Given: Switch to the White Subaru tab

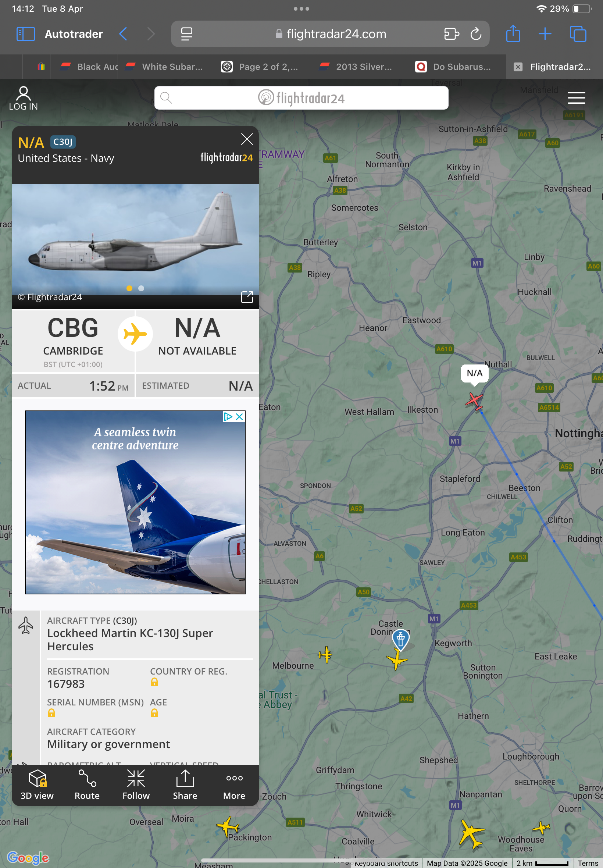Looking at the screenshot, I should [x=166, y=67].
